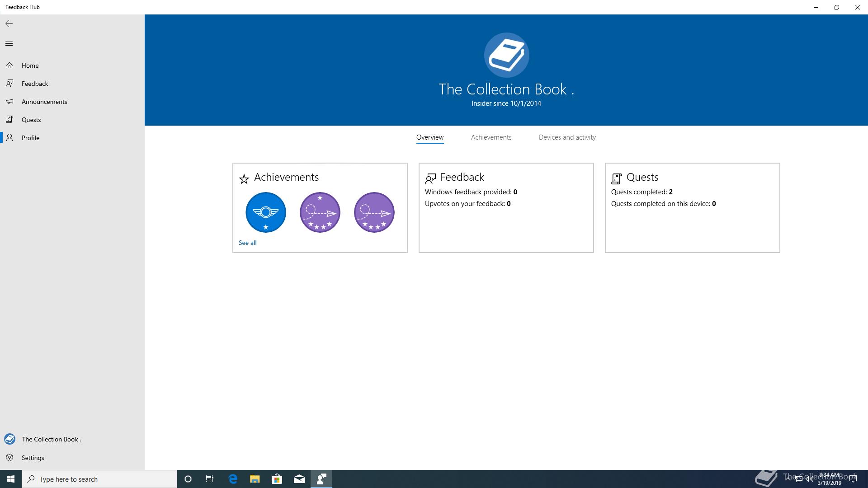Click the back arrow button
This screenshot has width=868, height=488.
9,23
